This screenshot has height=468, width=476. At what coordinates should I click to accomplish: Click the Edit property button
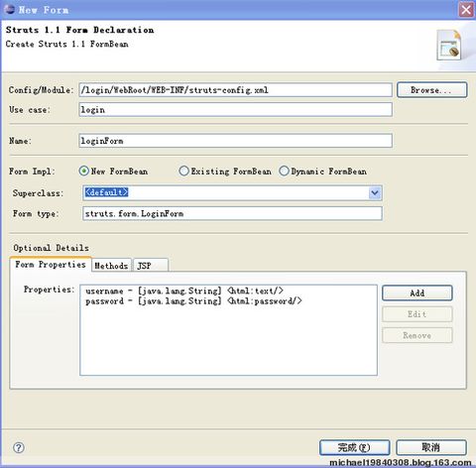click(x=417, y=314)
